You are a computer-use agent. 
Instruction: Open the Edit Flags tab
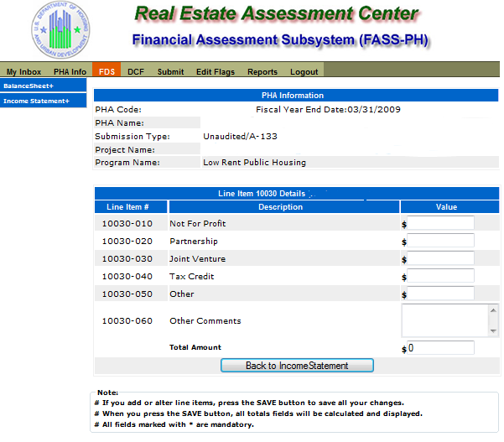pyautogui.click(x=216, y=71)
